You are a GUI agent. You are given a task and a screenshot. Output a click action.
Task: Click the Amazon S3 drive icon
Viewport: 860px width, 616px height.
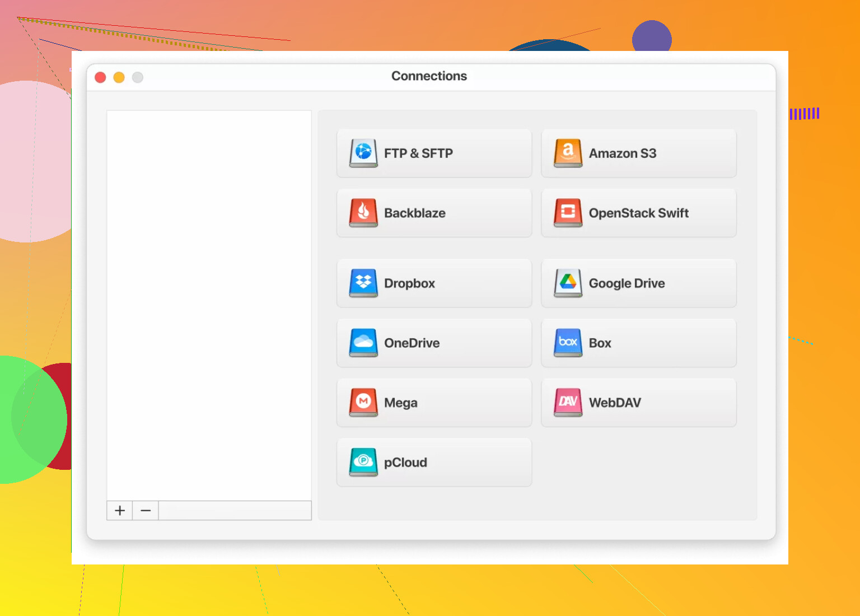568,153
